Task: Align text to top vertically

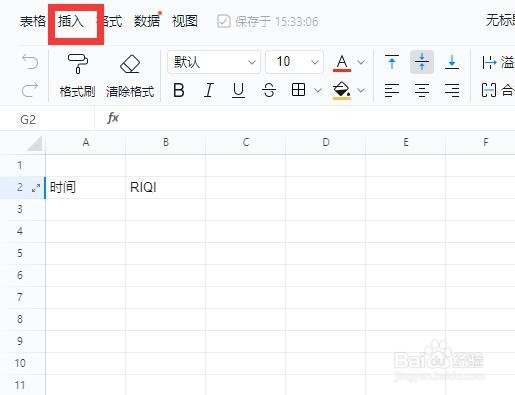Action: (x=392, y=62)
